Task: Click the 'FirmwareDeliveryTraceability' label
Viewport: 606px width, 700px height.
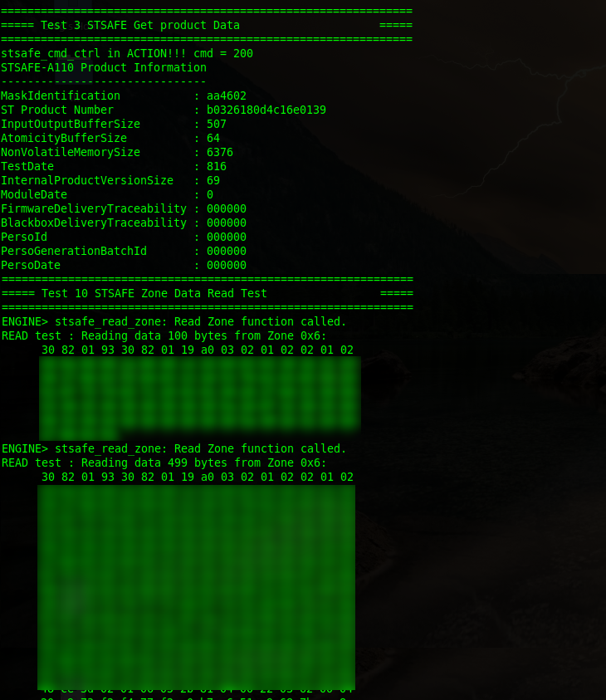Action: point(94,209)
